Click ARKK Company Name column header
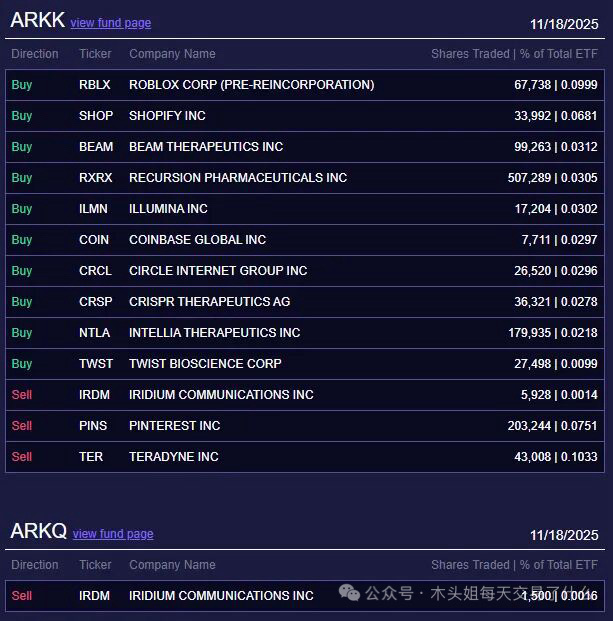 click(172, 54)
